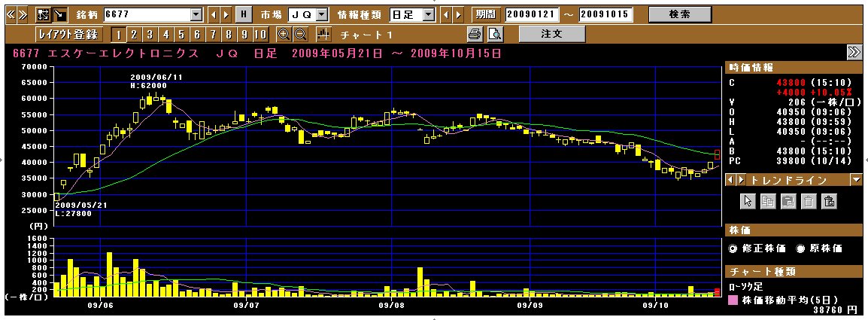Screen dimensions: 868x320
Task: Click the red latest candlestick on chart
Action: coord(718,155)
